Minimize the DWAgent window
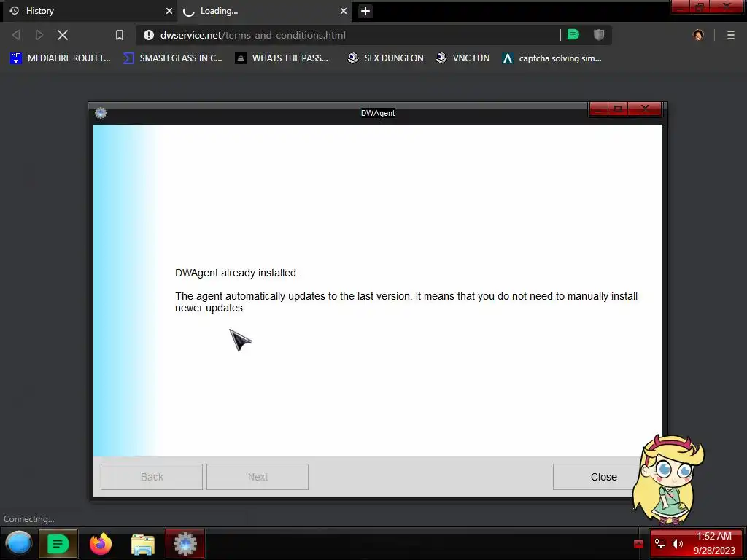This screenshot has height=560, width=747. coord(599,109)
